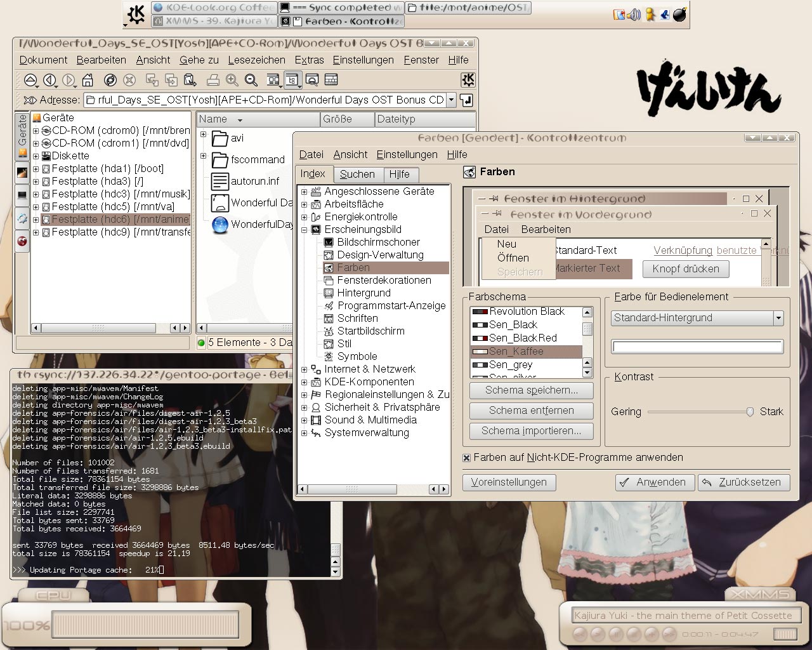812x650 pixels.
Task: Click the volume speaker tray icon
Action: point(634,15)
